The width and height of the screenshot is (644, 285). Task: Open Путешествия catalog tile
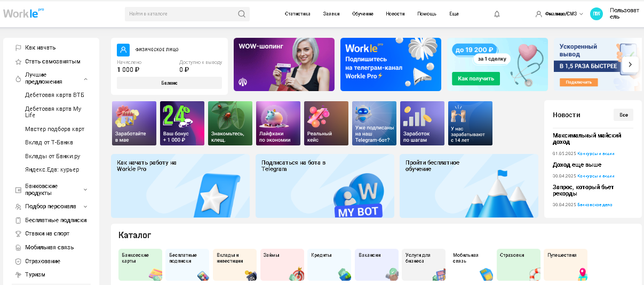[566, 265]
